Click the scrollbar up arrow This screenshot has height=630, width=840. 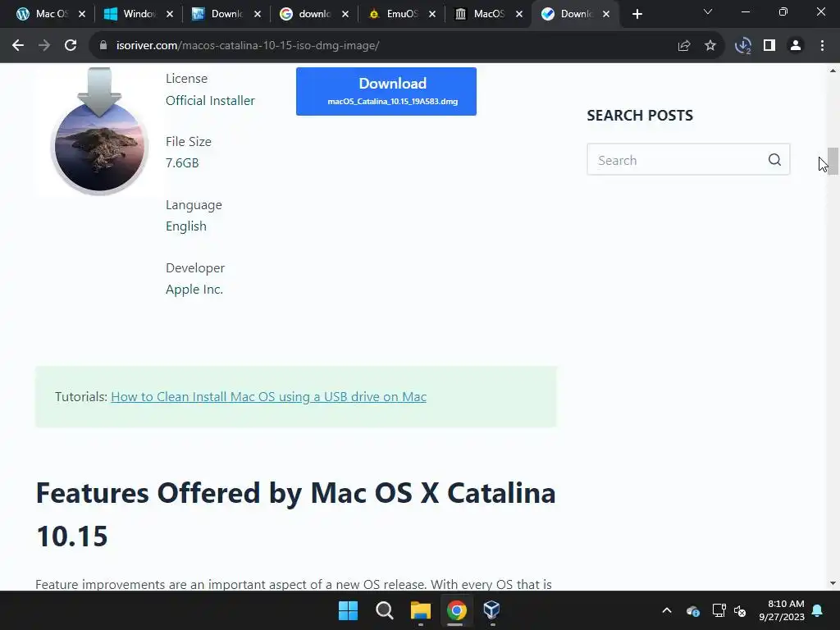coord(833,71)
